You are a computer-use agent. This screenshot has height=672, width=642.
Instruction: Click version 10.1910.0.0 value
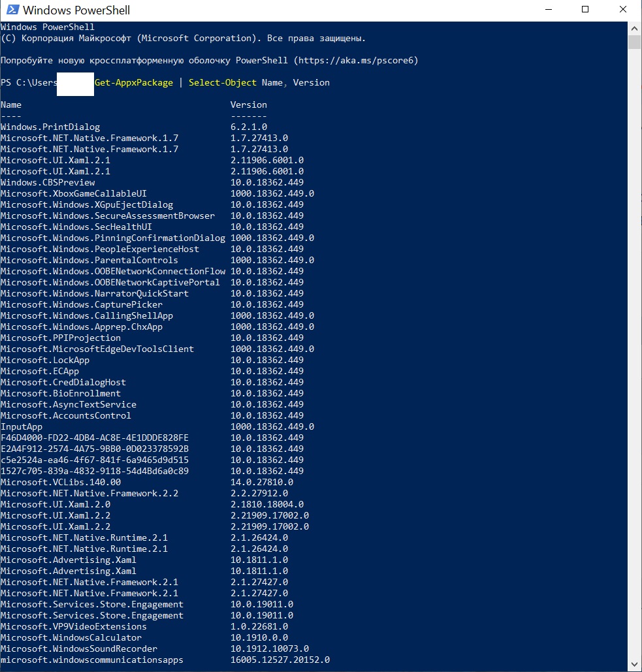[x=259, y=638]
